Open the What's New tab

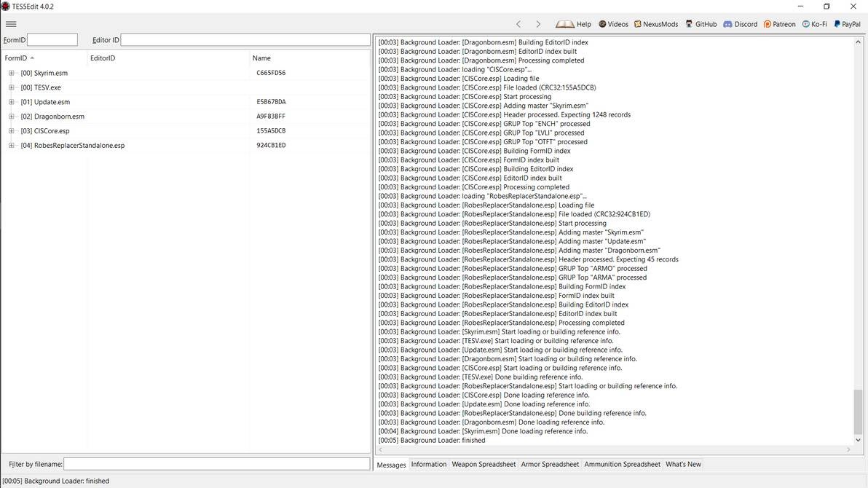point(682,464)
